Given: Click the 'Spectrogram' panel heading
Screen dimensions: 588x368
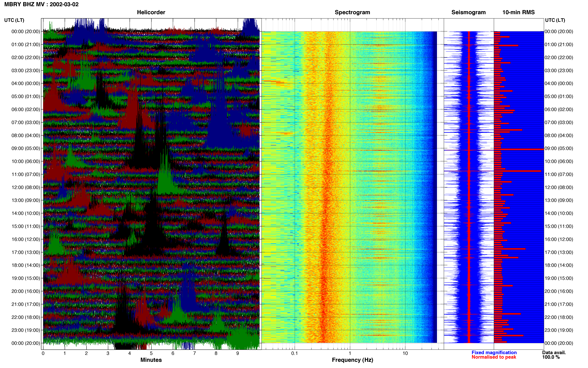Looking at the screenshot, I should (352, 12).
